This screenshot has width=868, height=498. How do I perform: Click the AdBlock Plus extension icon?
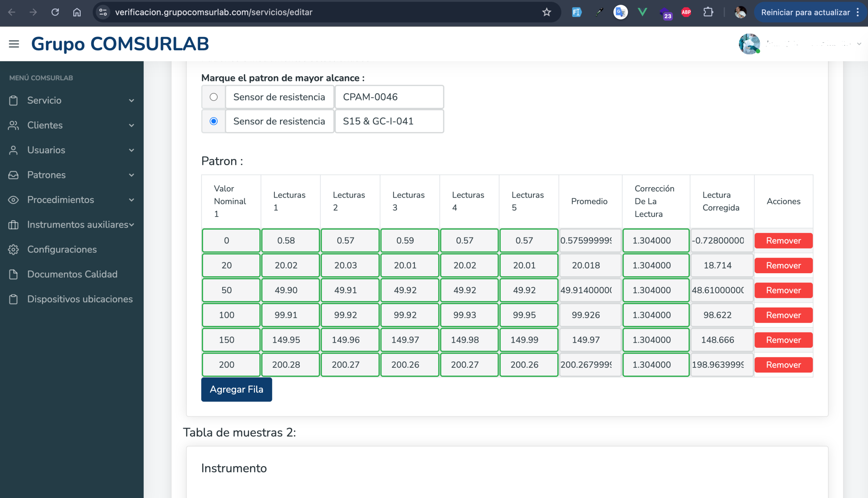pyautogui.click(x=686, y=12)
